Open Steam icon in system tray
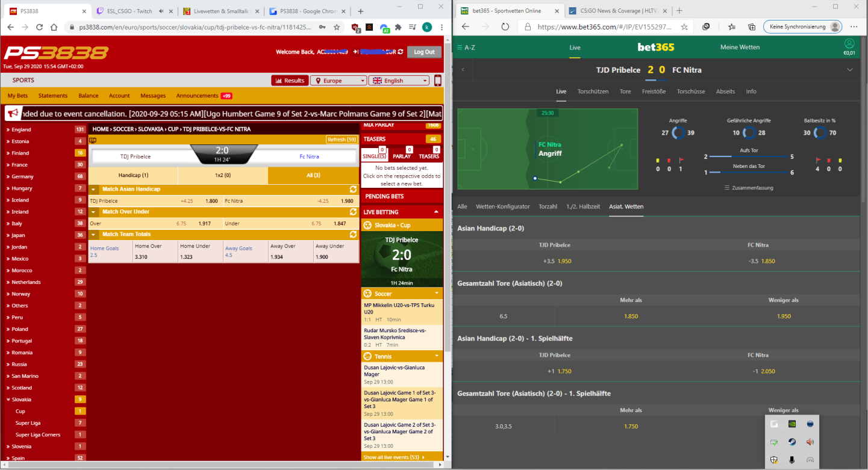Viewport: 868px width, 470px height. [x=792, y=442]
